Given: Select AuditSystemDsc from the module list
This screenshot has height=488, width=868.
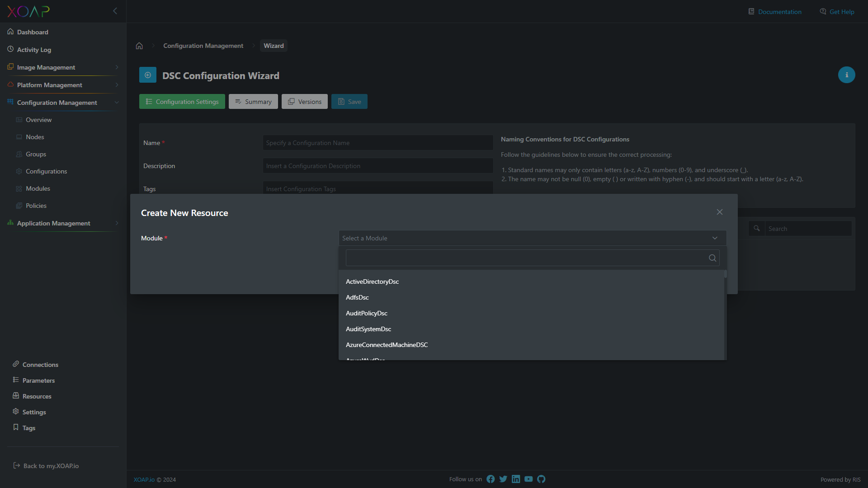Looking at the screenshot, I should [531, 329].
